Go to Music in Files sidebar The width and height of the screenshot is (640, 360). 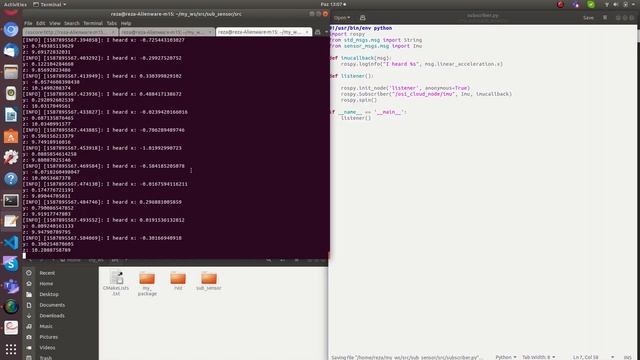coord(46,326)
